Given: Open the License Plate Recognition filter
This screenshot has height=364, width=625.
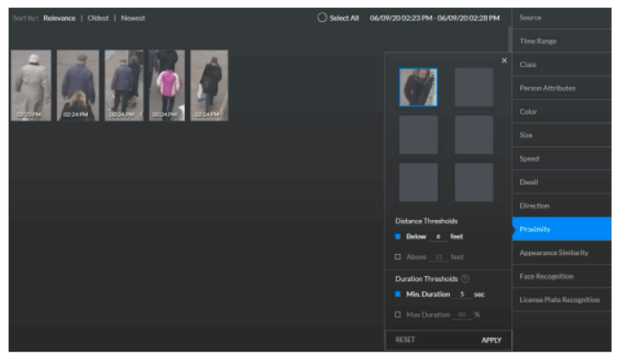Looking at the screenshot, I should point(561,300).
